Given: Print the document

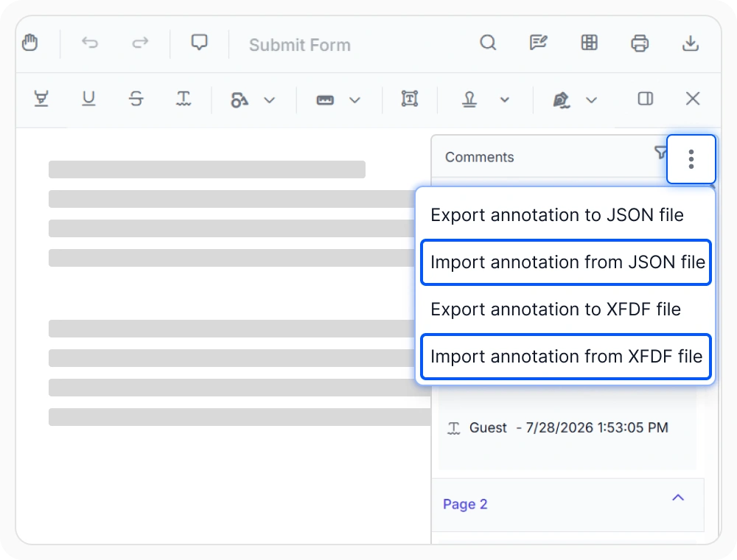Looking at the screenshot, I should 639,43.
